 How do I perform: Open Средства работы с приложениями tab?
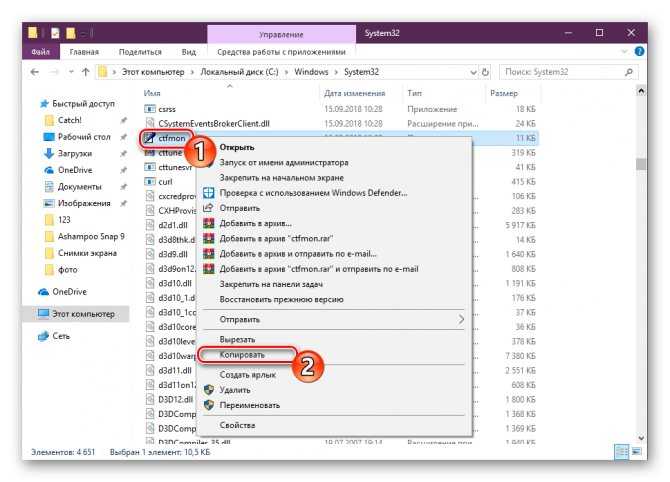[281, 52]
